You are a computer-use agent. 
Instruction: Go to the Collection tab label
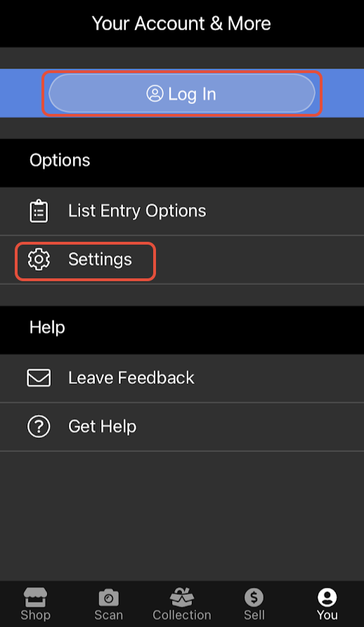click(182, 614)
